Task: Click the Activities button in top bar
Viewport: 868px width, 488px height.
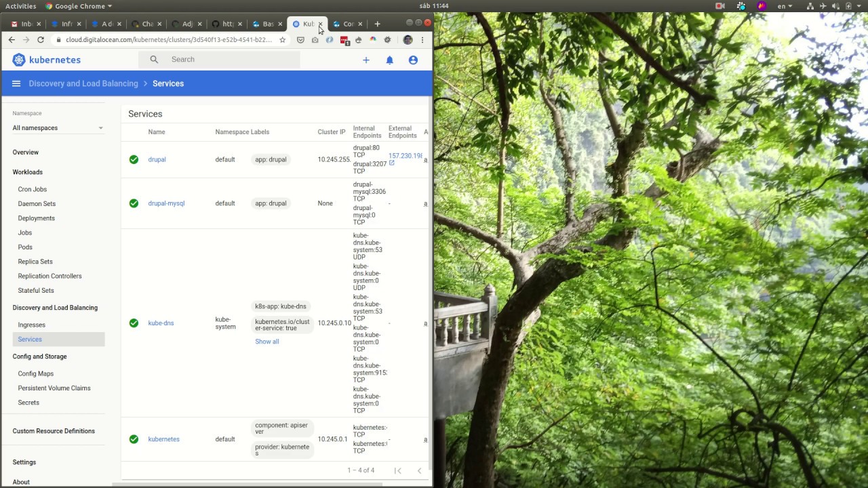Action: [20, 6]
